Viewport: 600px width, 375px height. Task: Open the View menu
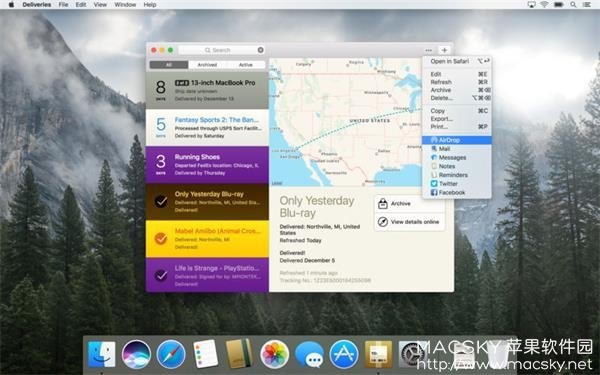pos(100,5)
